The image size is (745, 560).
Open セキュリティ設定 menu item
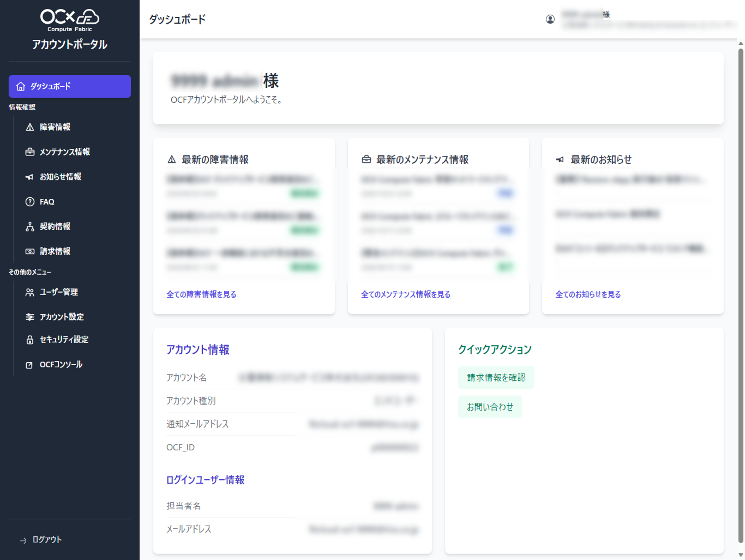coord(64,339)
